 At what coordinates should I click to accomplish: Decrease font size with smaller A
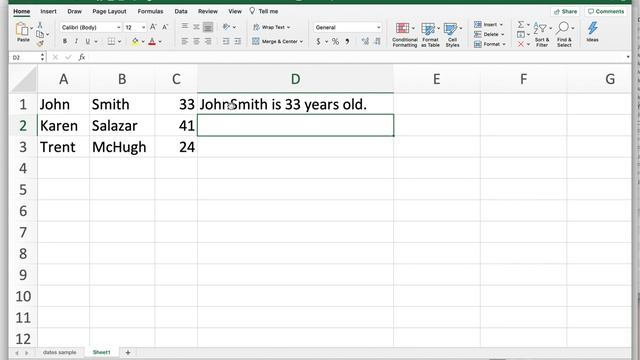tap(165, 27)
